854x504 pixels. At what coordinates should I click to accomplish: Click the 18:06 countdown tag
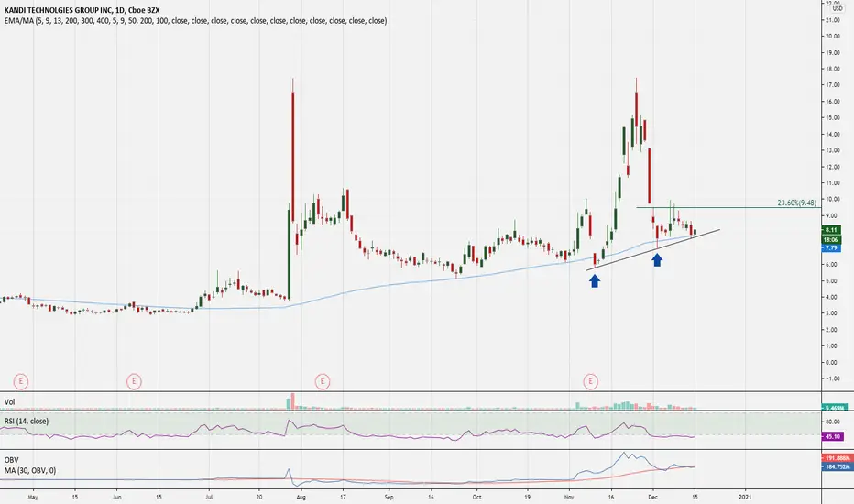click(x=832, y=239)
